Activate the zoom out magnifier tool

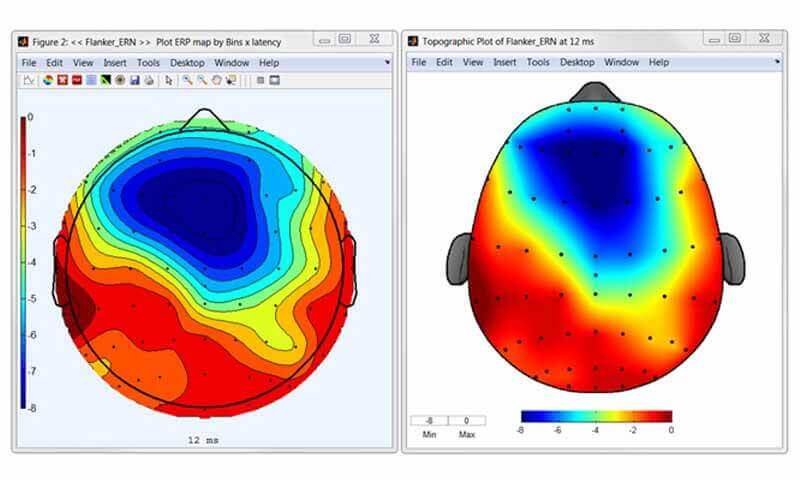tap(201, 80)
